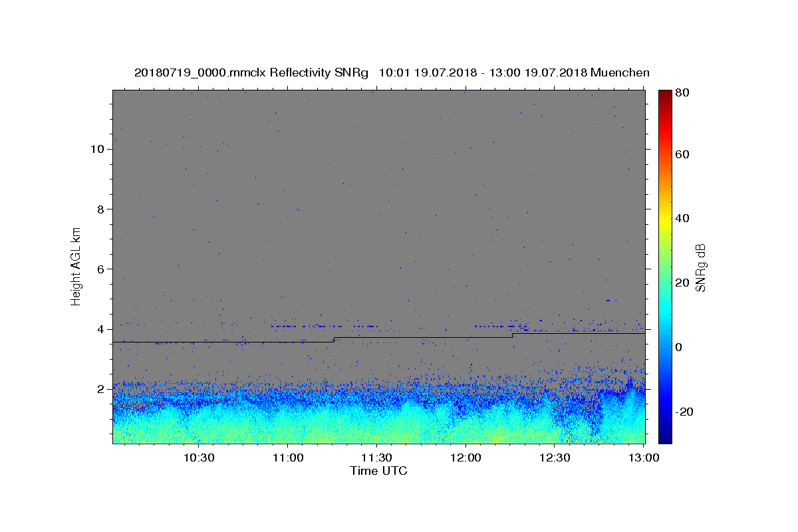Image resolution: width=798 pixels, height=532 pixels.
Task: Click the height axis tick label 8
Action: [101, 209]
